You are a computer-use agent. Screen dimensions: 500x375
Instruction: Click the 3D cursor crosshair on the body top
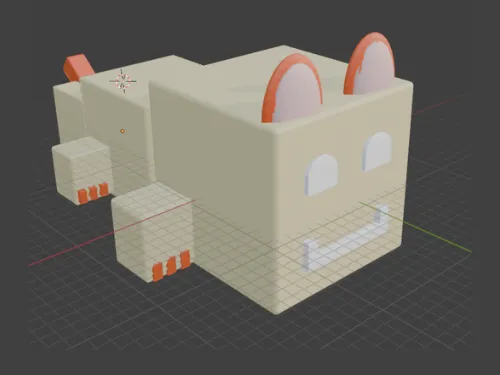(123, 81)
